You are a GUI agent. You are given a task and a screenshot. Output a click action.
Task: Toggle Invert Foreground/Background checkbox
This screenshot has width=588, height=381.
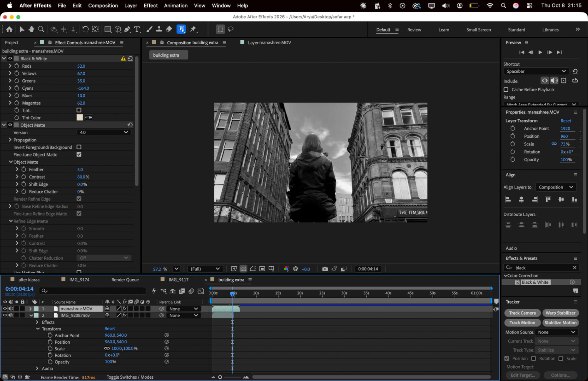click(x=79, y=147)
